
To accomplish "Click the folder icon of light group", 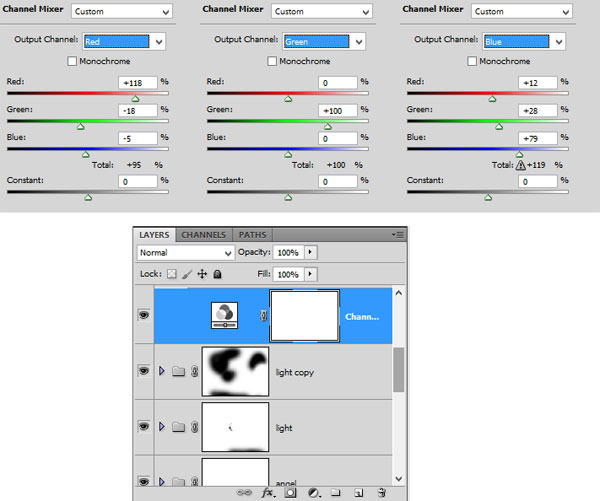I will tap(178, 426).
